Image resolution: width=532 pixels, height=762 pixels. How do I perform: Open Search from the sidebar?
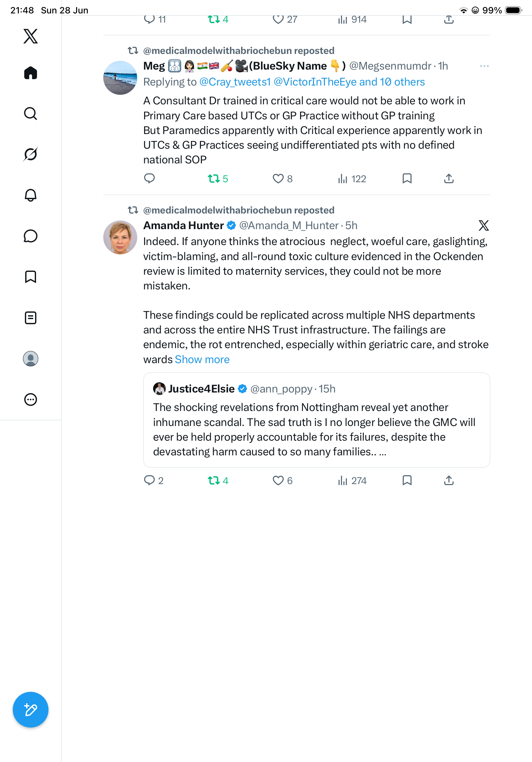pos(31,114)
